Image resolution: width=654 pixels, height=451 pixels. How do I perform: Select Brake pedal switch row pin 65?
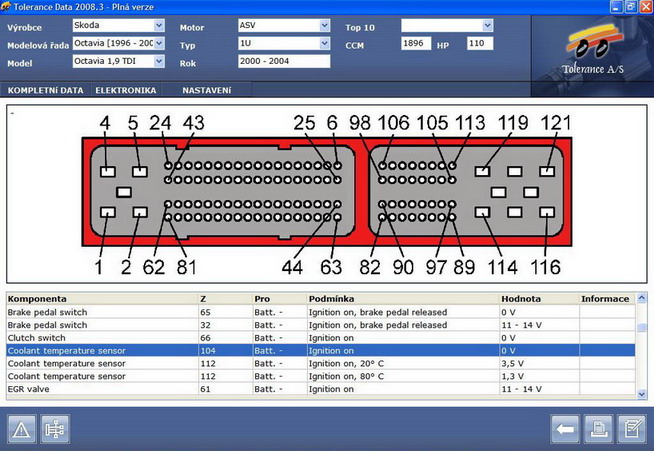(321, 312)
